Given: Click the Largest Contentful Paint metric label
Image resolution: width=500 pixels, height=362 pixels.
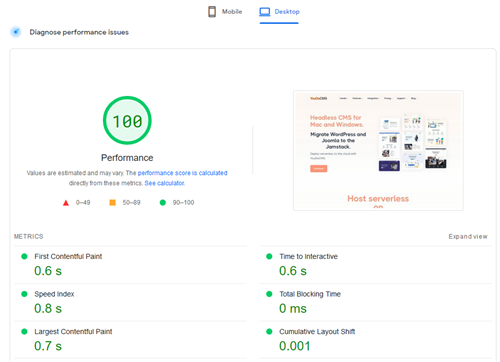Looking at the screenshot, I should click(x=73, y=332).
